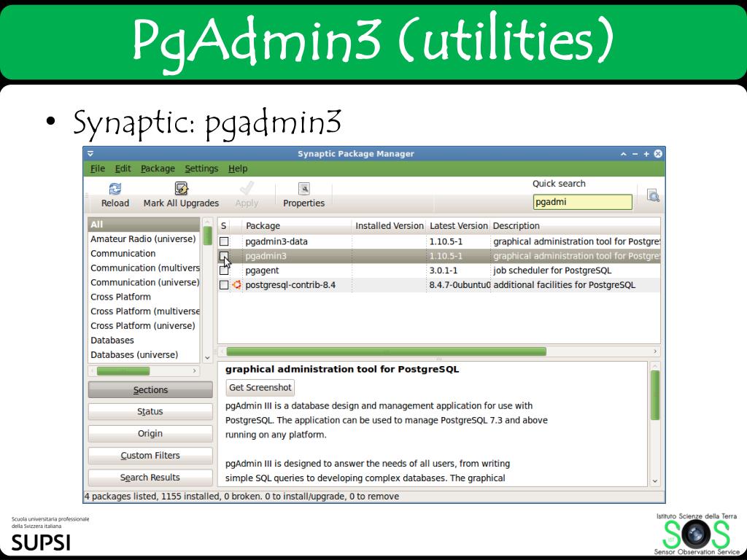Toggle the pgagent package checkbox
Image resolution: width=747 pixels, height=560 pixels.
224,271
